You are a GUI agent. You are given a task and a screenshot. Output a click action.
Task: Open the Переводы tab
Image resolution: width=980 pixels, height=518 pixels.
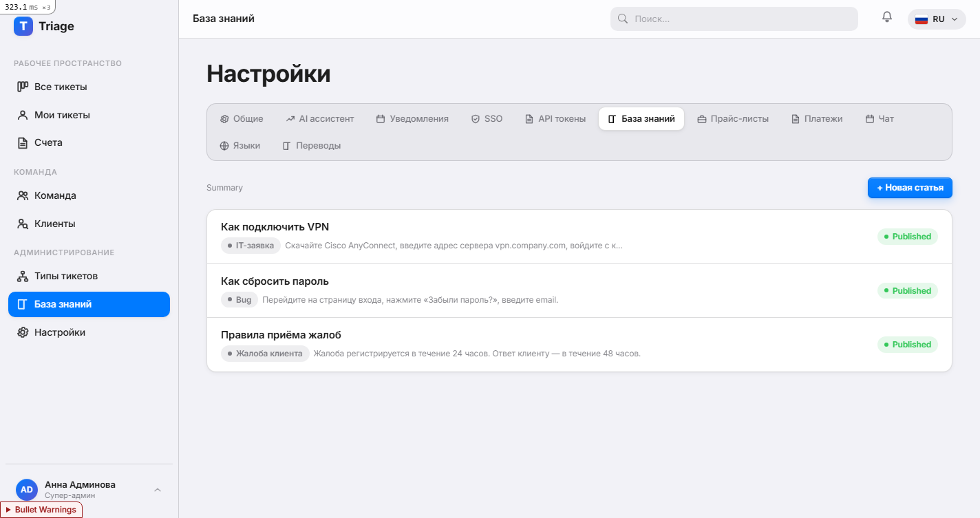pyautogui.click(x=312, y=146)
